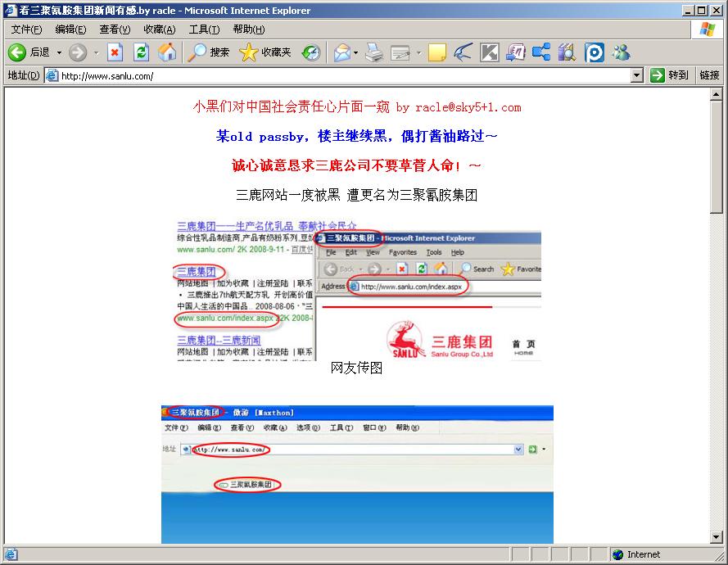
Task: Click the address bar URL field
Action: pyautogui.click(x=345, y=75)
